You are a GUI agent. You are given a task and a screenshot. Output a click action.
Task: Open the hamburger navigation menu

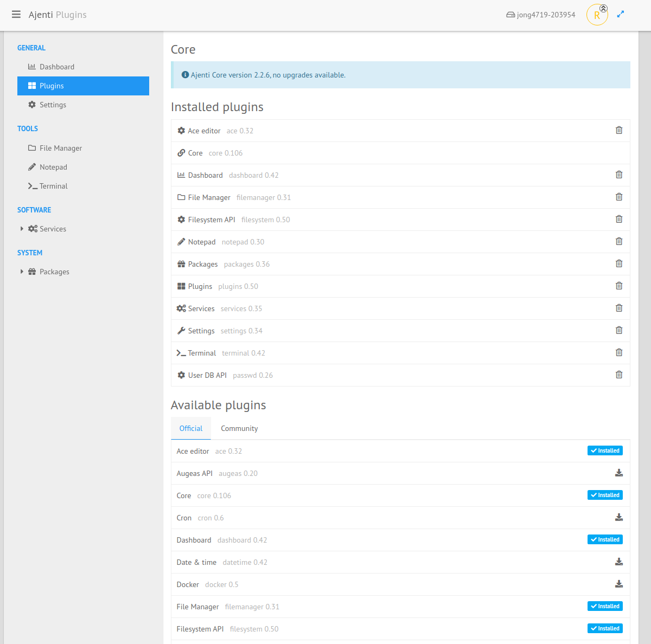tap(16, 15)
